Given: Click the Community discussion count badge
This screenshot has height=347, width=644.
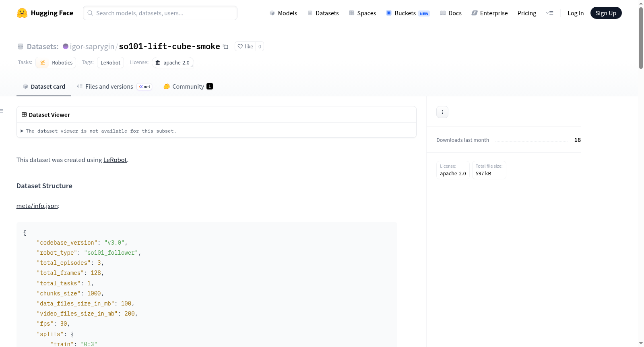Looking at the screenshot, I should (x=210, y=86).
